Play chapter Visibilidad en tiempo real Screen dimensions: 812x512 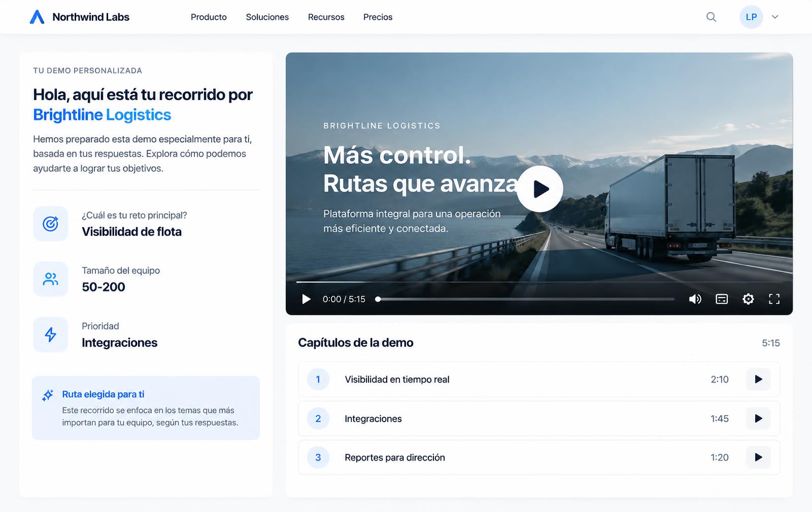pos(758,379)
